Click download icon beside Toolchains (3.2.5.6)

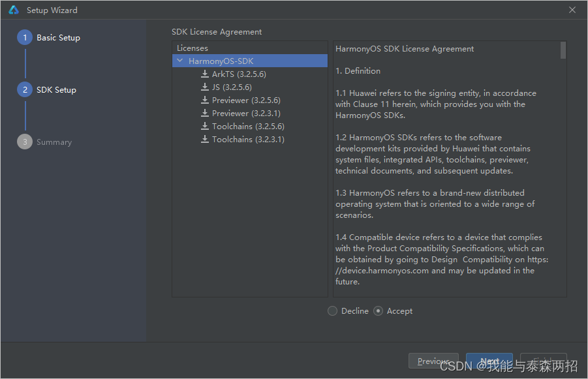[x=205, y=126]
